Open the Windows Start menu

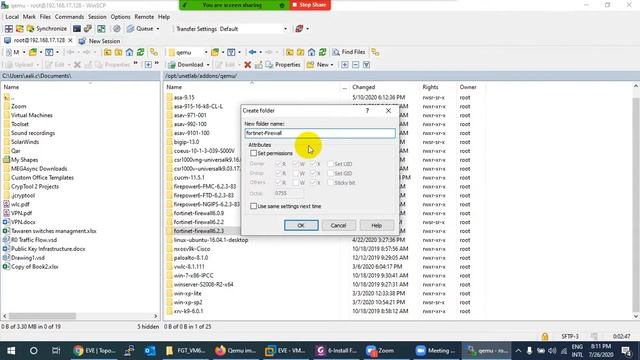[x=11, y=350]
